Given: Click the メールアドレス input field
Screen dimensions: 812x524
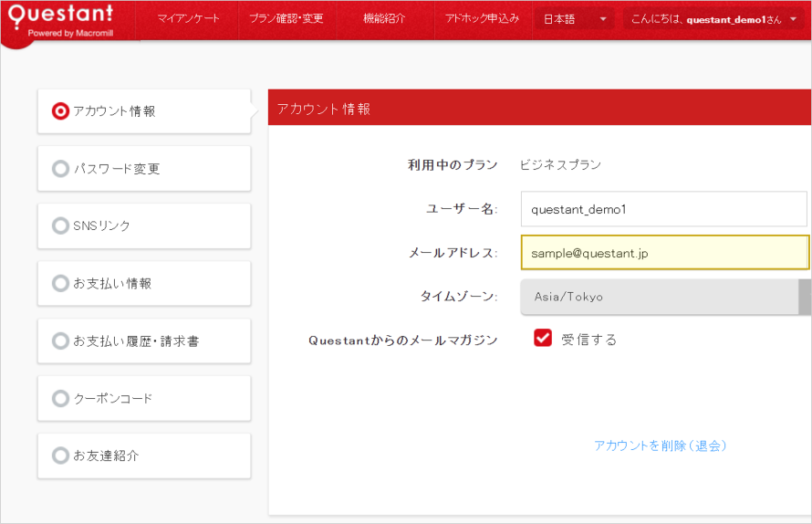Looking at the screenshot, I should coord(663,253).
